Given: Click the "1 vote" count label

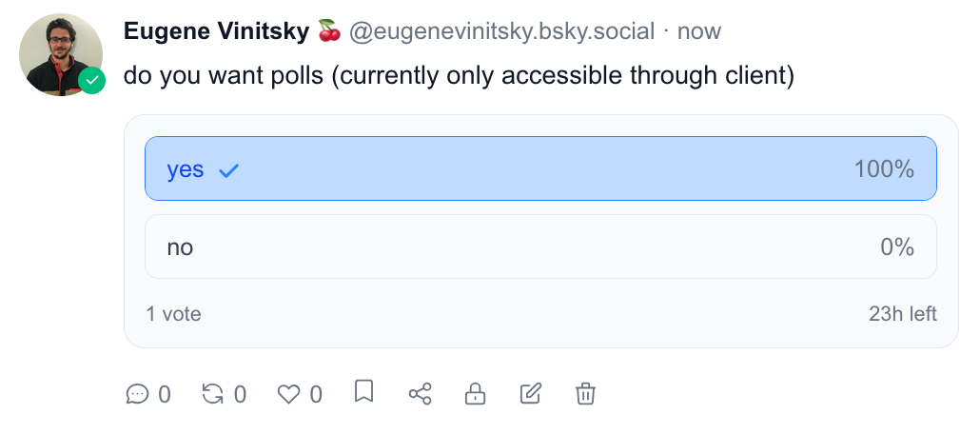Looking at the screenshot, I should click(174, 314).
